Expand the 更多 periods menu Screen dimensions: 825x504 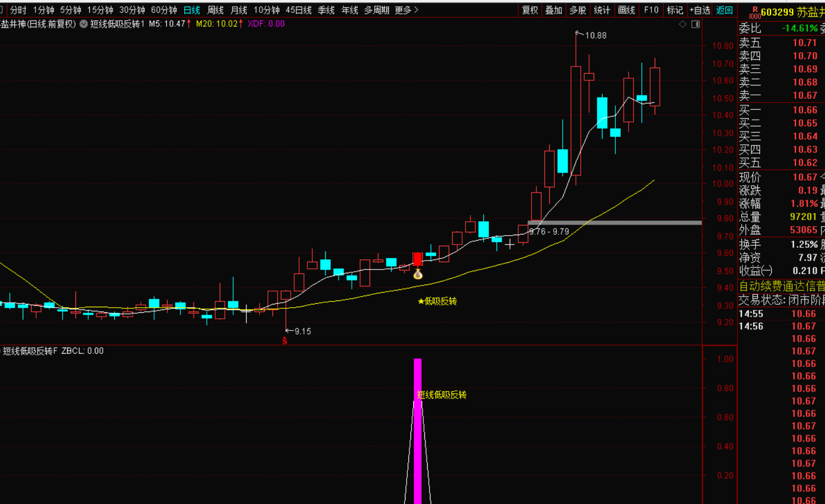[x=407, y=10]
